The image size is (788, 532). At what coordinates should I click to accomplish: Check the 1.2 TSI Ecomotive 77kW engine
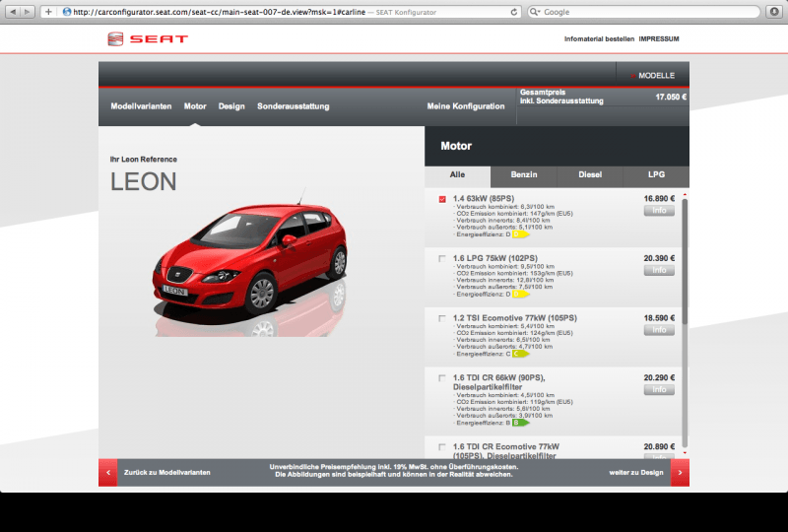(x=442, y=319)
